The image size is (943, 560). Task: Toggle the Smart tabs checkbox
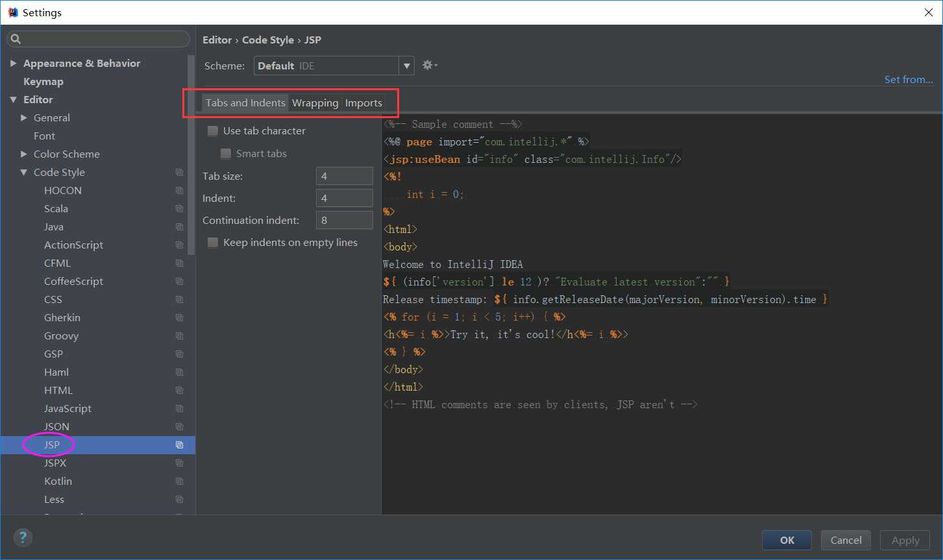[226, 154]
